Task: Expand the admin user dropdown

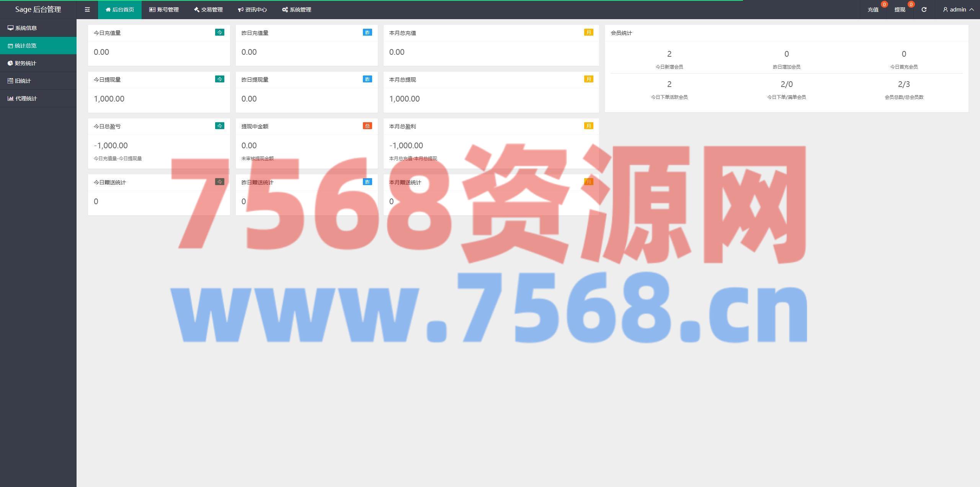Action: coord(958,10)
